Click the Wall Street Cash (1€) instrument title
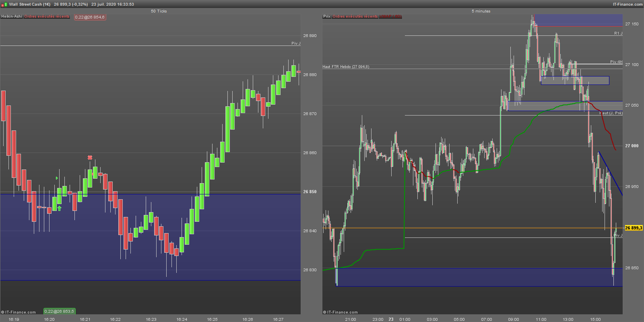 click(x=30, y=4)
